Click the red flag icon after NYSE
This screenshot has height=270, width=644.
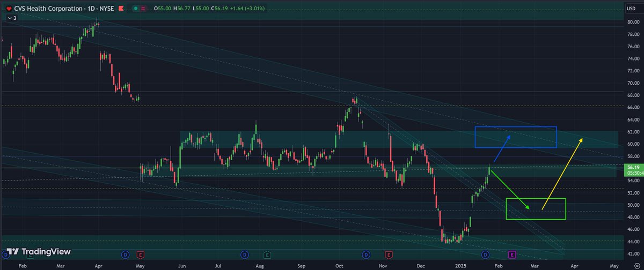point(121,9)
